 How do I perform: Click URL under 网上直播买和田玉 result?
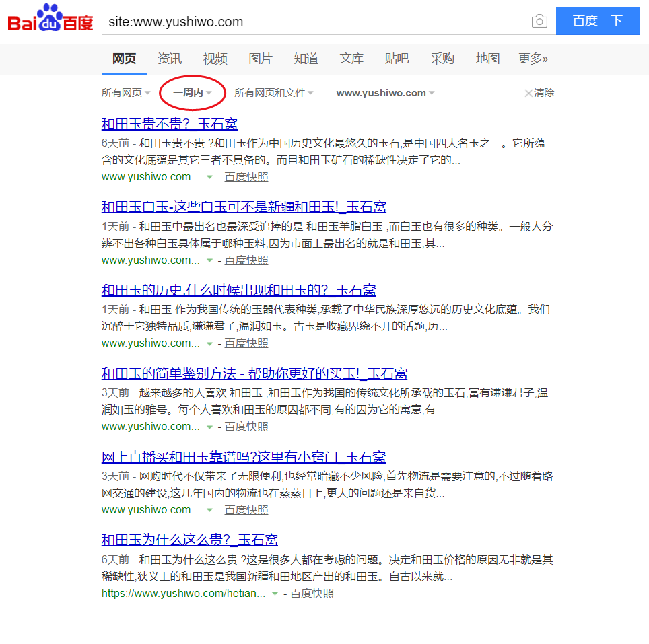click(150, 510)
